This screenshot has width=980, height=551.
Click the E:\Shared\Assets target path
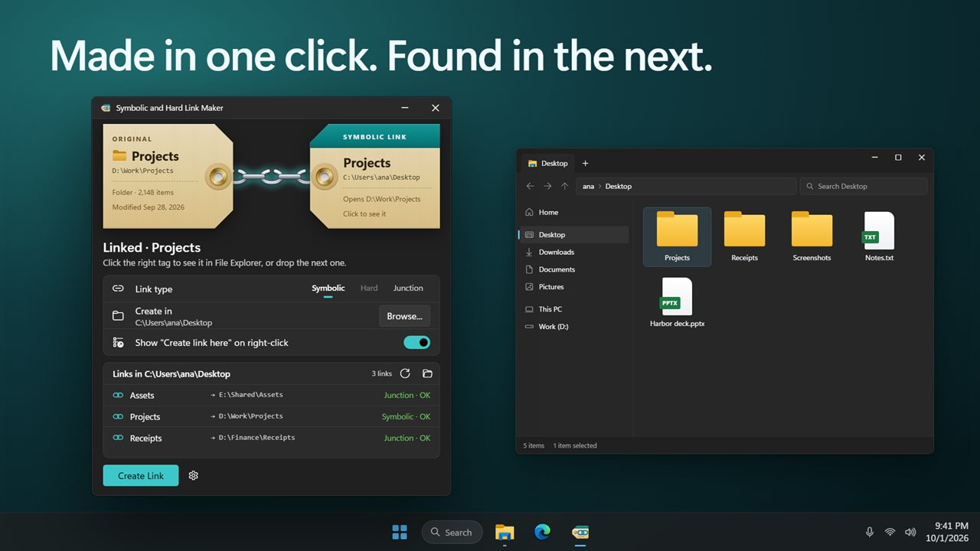[250, 395]
